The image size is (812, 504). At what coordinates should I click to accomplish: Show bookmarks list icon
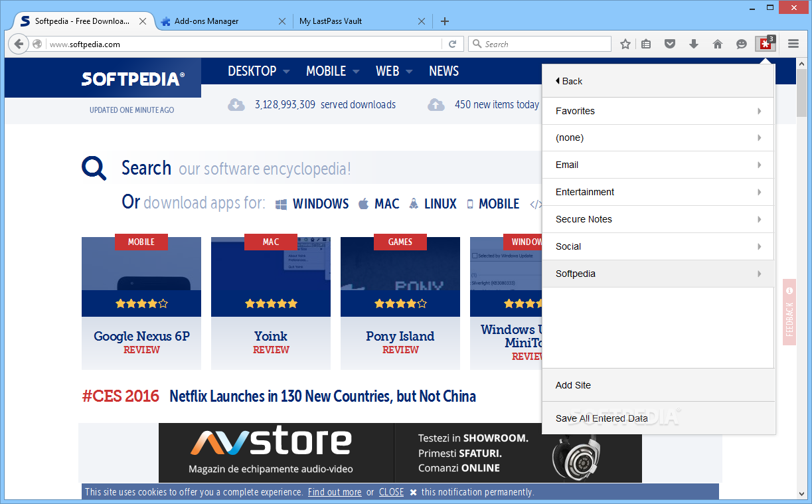pos(646,44)
